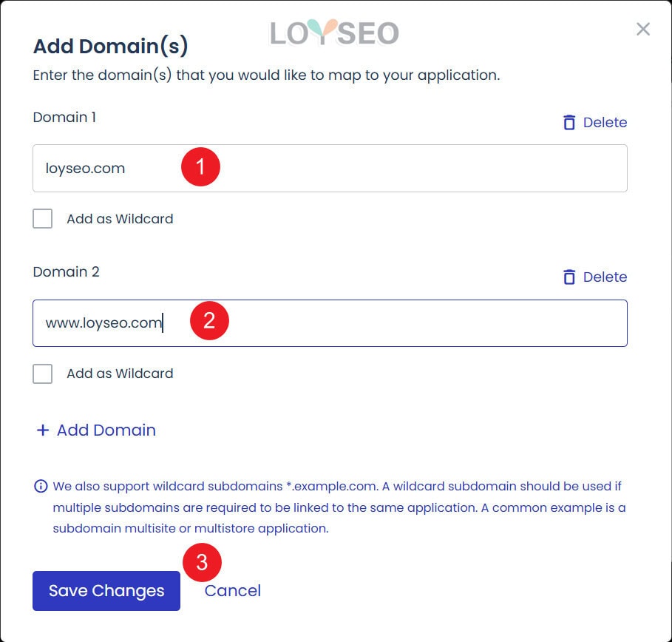Click the trash icon next to Domain 1

coord(569,122)
